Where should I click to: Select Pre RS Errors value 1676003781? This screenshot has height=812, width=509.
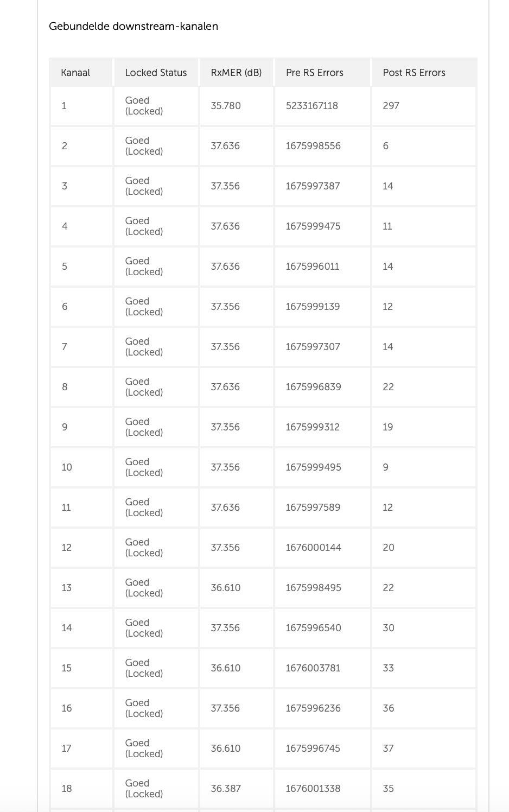point(313,668)
